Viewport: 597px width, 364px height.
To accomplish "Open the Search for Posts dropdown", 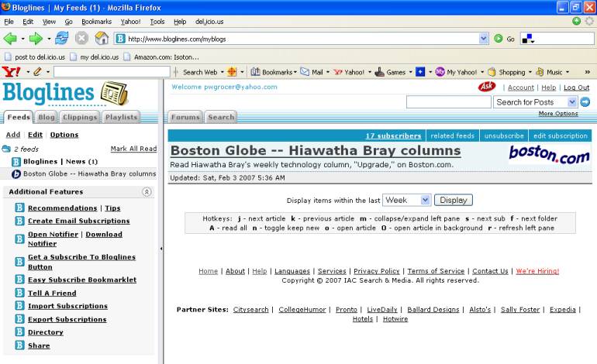I will point(572,102).
